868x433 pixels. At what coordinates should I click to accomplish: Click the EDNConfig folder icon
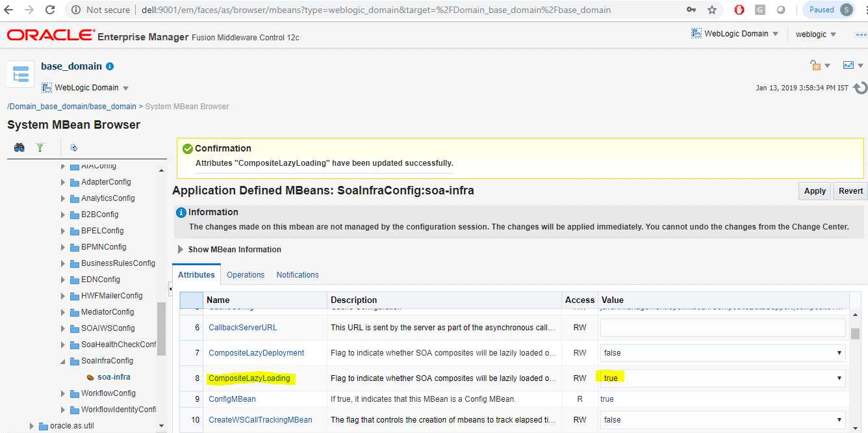74,280
